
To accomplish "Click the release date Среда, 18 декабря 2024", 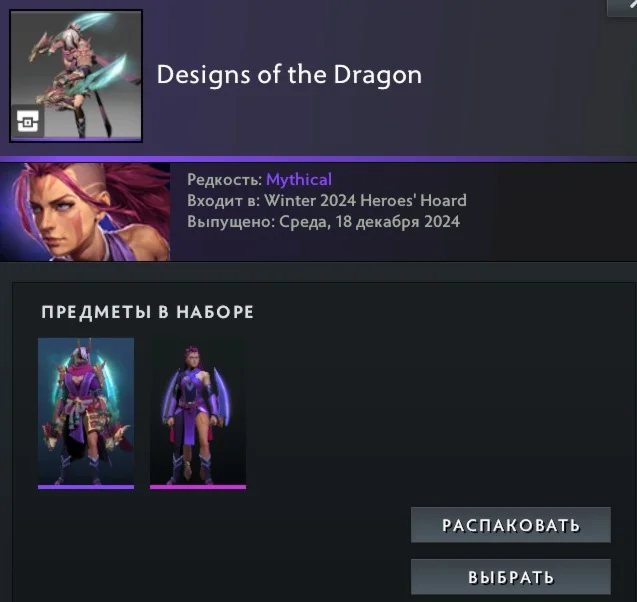I will coord(369,222).
